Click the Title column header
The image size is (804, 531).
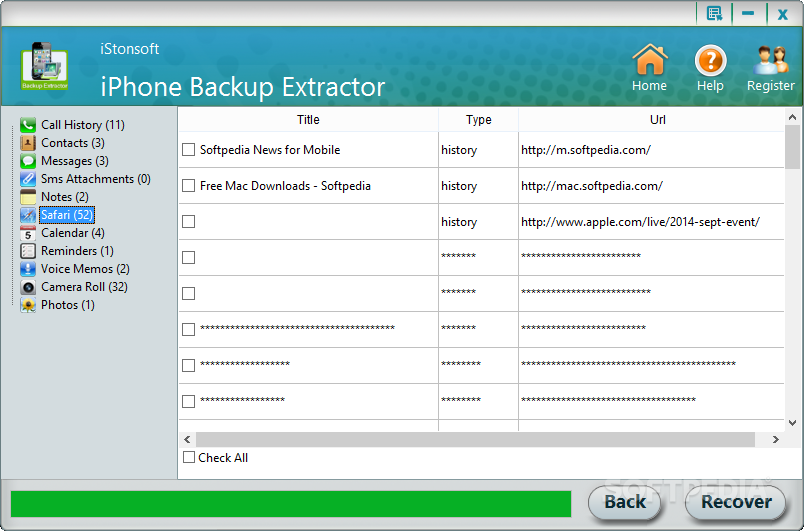coord(308,119)
